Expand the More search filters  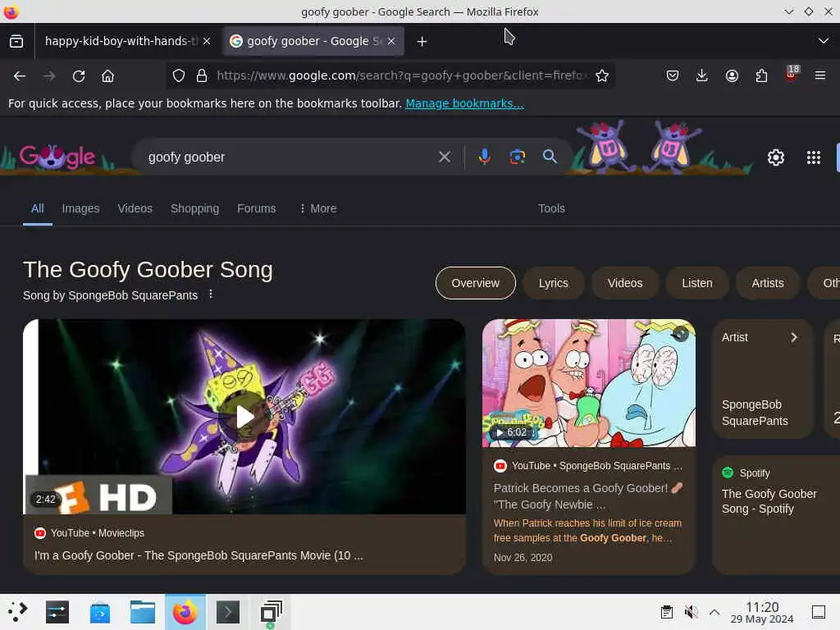click(317, 208)
